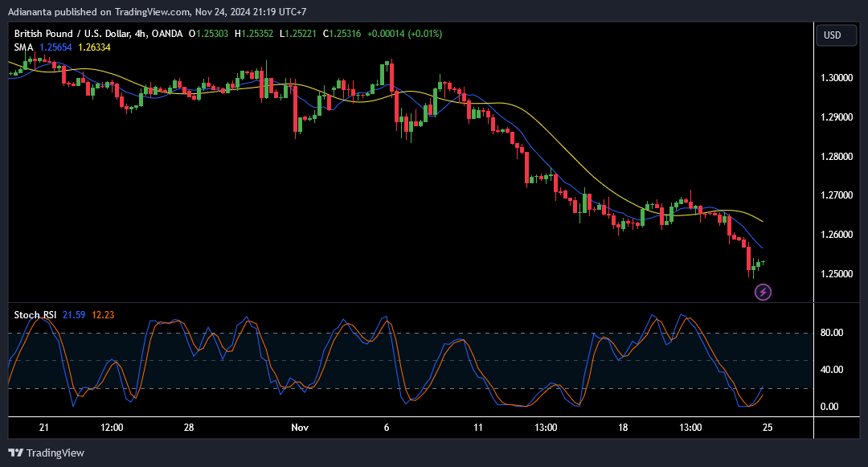
Task: Click the SMA indicator label
Action: pos(24,47)
